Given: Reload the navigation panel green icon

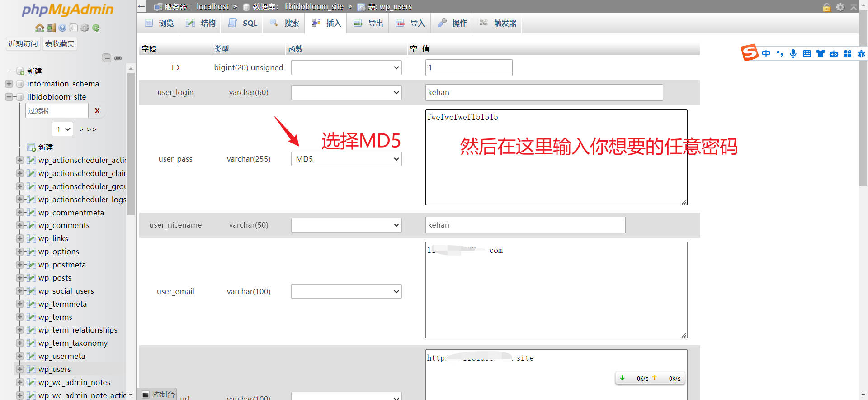Looking at the screenshot, I should click(96, 28).
